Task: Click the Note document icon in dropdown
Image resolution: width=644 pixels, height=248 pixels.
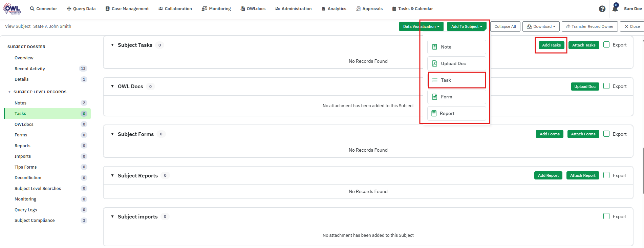Action: [434, 47]
